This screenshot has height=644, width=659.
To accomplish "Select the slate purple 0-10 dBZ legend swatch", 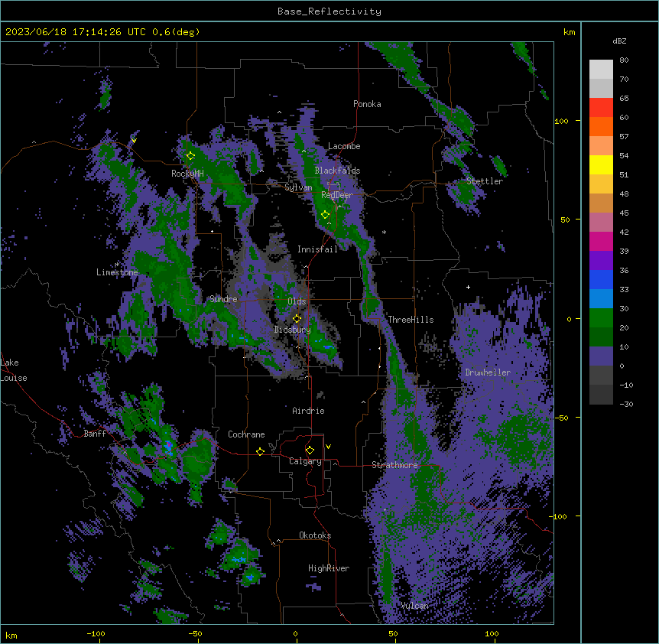I will pos(601,356).
